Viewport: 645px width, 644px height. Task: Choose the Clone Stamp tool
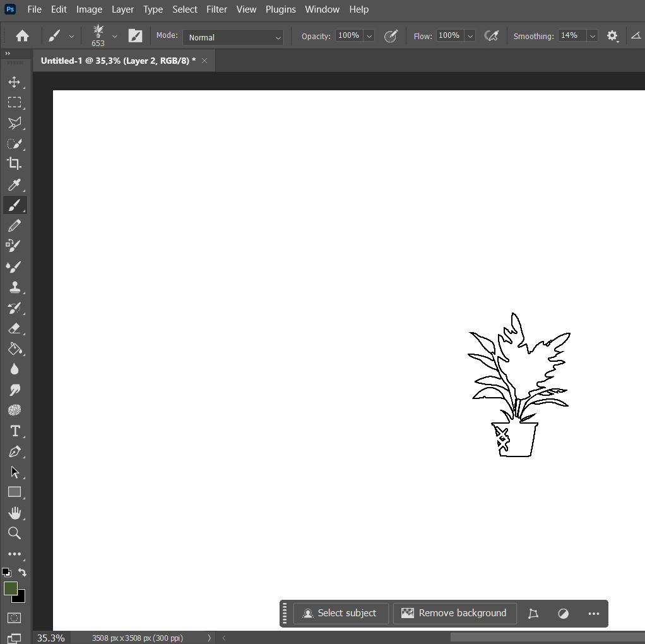click(15, 287)
